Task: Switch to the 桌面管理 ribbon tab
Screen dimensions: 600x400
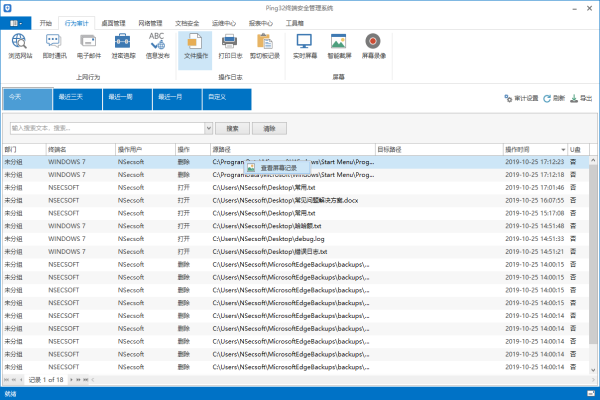Action: click(x=113, y=23)
